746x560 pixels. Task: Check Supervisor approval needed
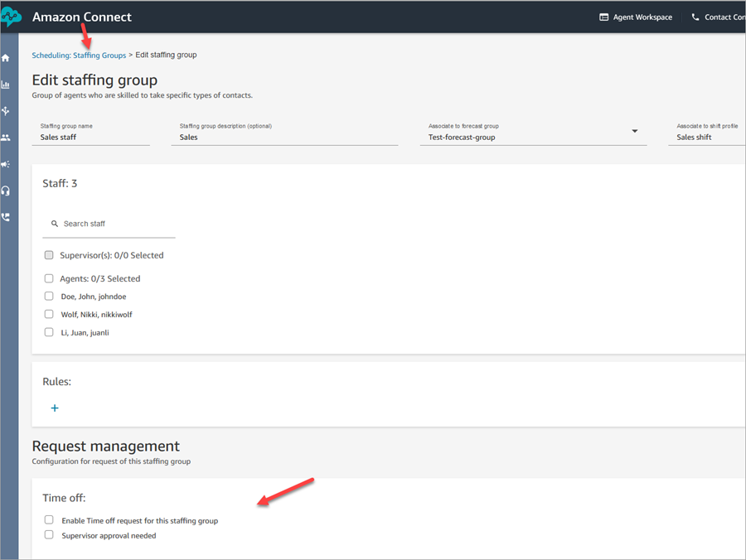click(x=49, y=535)
